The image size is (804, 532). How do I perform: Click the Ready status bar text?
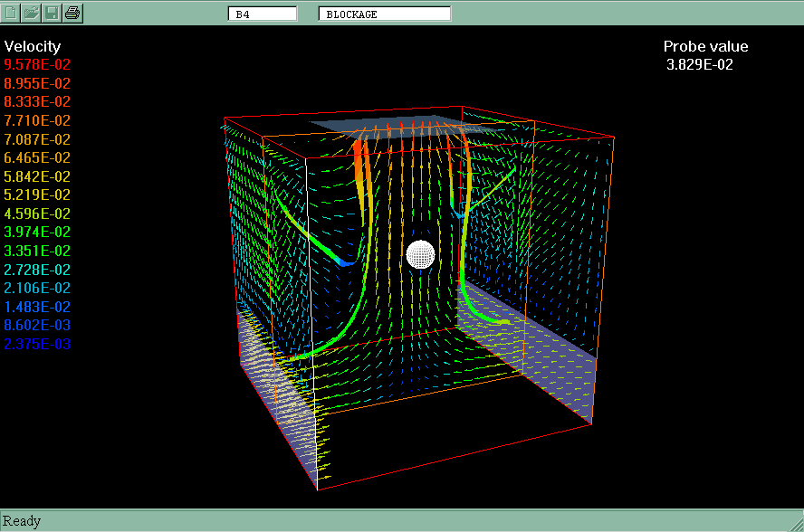pos(22,521)
